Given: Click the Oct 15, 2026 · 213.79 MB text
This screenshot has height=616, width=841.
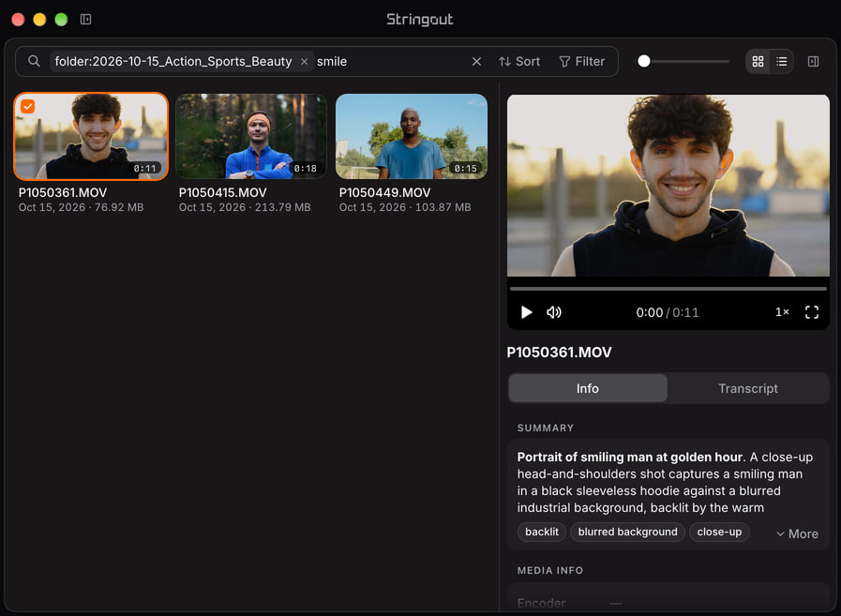Looking at the screenshot, I should pyautogui.click(x=245, y=207).
